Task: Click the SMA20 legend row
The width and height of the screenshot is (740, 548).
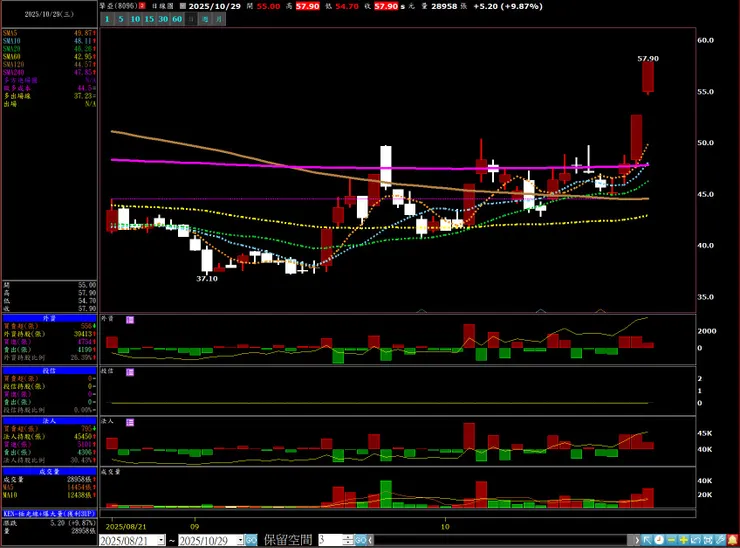Action: (x=50, y=49)
